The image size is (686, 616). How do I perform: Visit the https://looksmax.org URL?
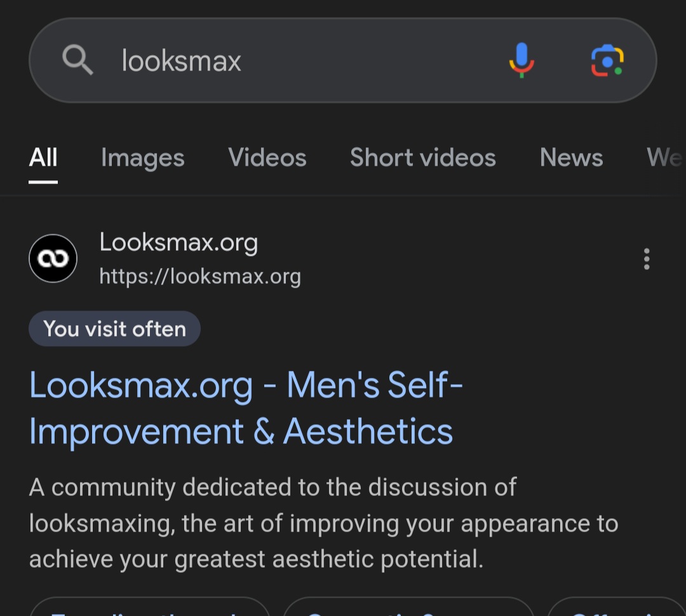(x=200, y=276)
